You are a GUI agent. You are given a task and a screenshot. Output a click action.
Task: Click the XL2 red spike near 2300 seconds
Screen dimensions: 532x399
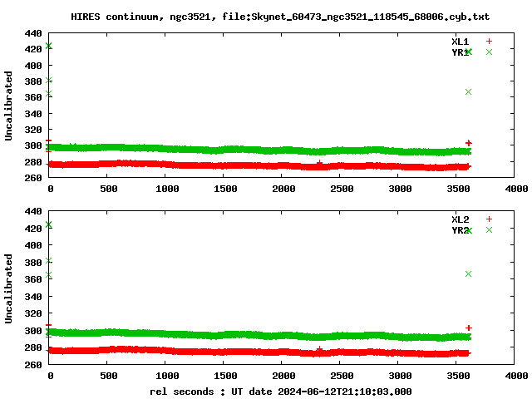point(319,348)
